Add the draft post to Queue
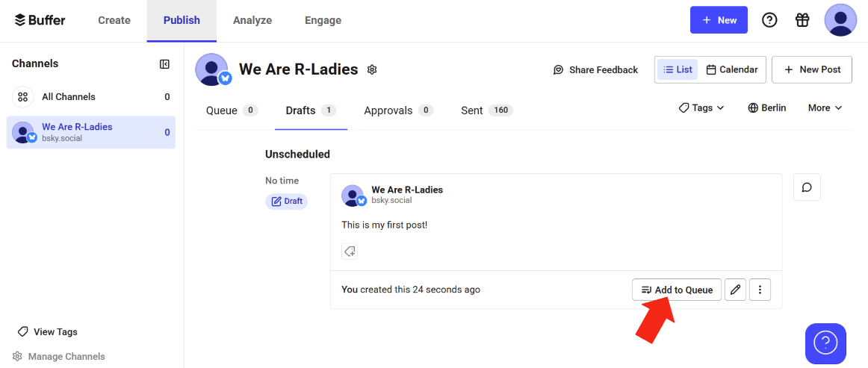The image size is (868, 368). [x=677, y=290]
